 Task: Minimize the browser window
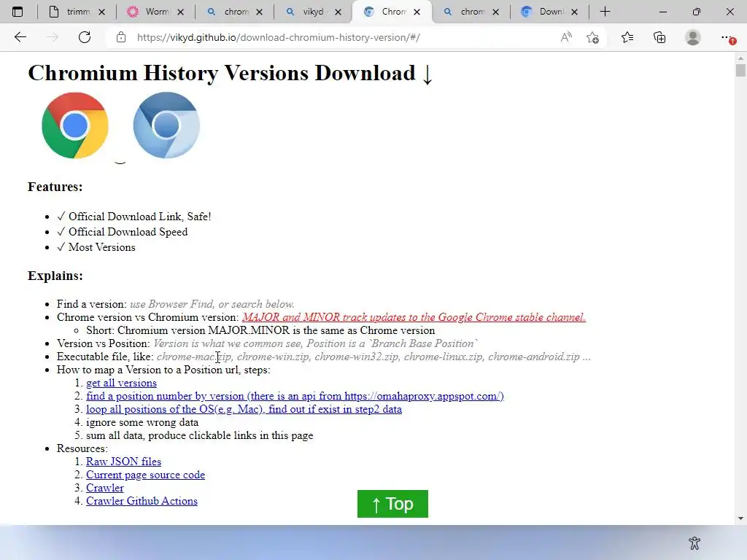pos(662,12)
